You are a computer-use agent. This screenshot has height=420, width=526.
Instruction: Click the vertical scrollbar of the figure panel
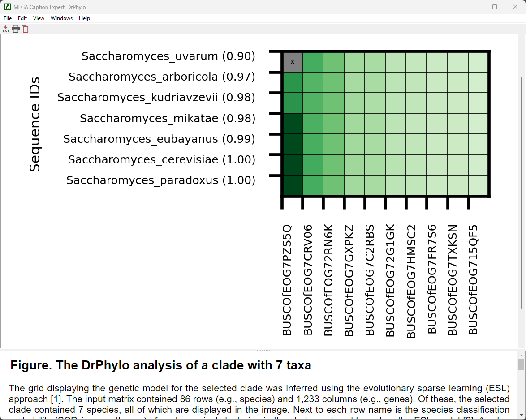point(521,193)
